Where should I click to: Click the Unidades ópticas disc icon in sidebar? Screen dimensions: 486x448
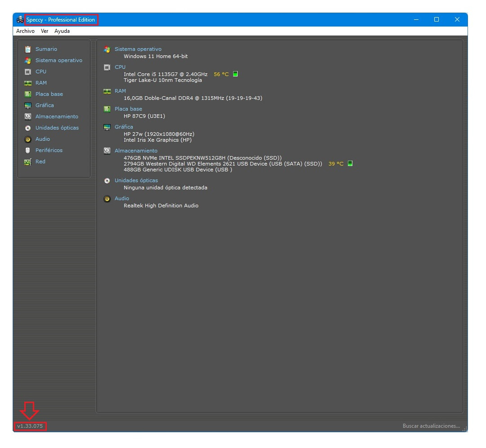coord(27,128)
